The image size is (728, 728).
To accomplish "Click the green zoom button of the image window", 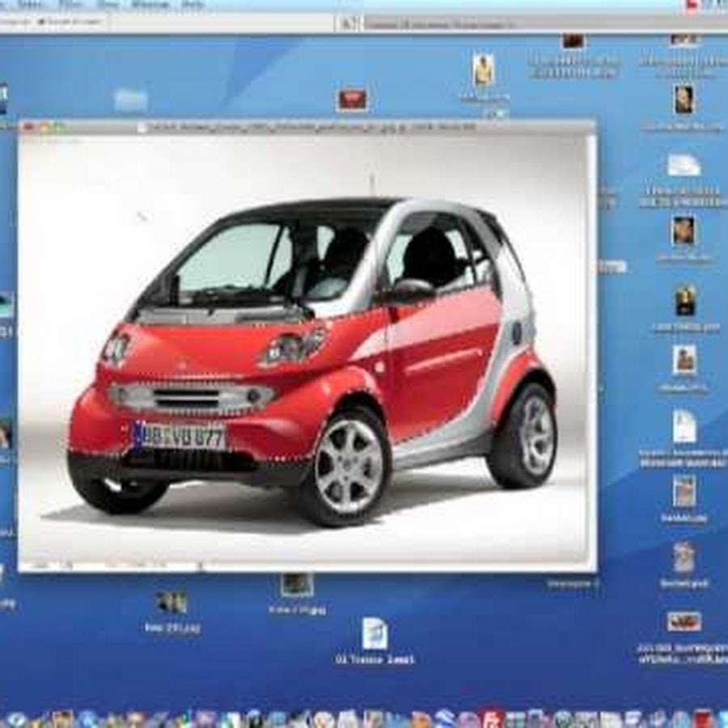I will (59, 126).
